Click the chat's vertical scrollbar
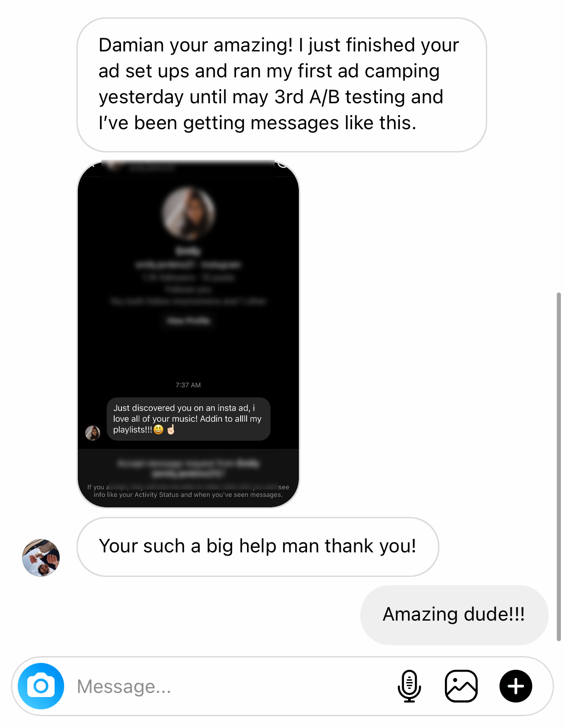565x728 pixels. [x=559, y=467]
